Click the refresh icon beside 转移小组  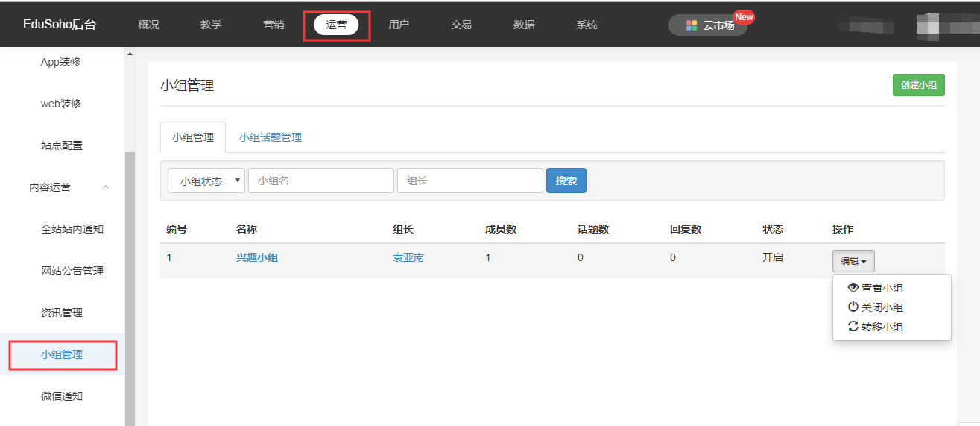tap(853, 326)
